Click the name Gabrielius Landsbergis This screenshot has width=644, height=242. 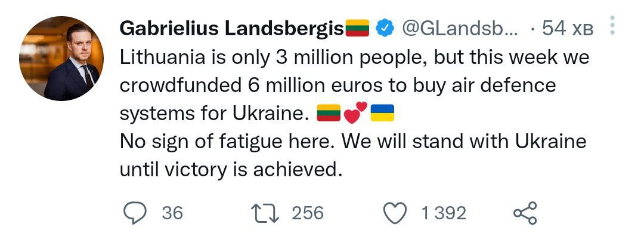coord(232,28)
